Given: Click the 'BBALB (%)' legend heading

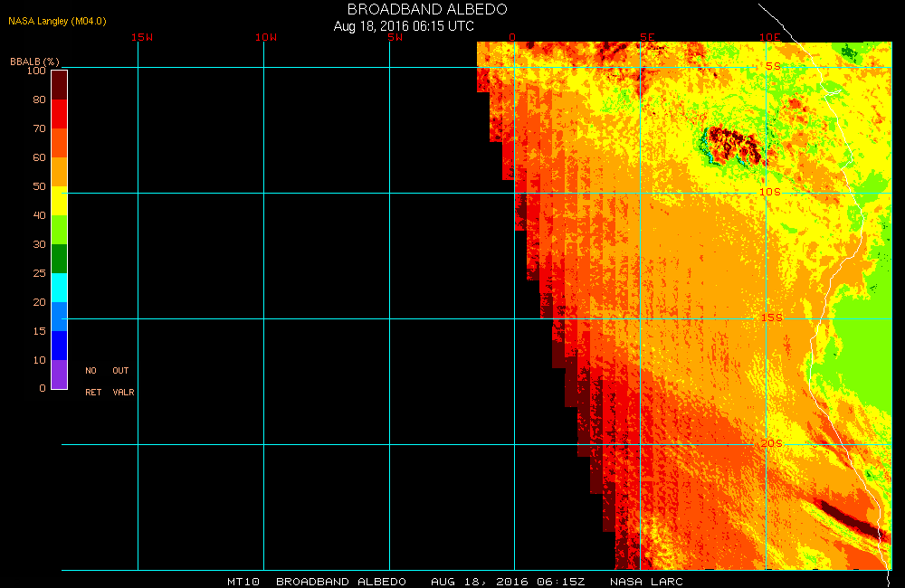Looking at the screenshot, I should (x=34, y=62).
